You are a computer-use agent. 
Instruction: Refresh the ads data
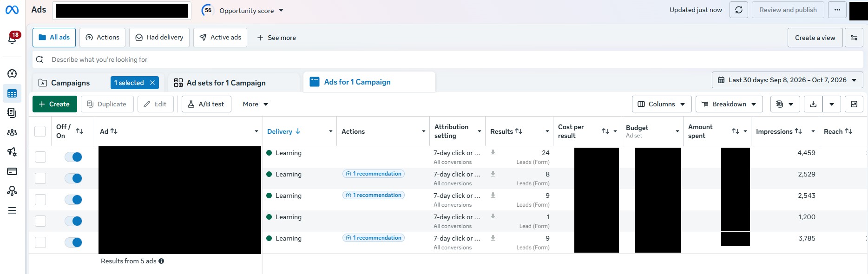pyautogui.click(x=739, y=10)
